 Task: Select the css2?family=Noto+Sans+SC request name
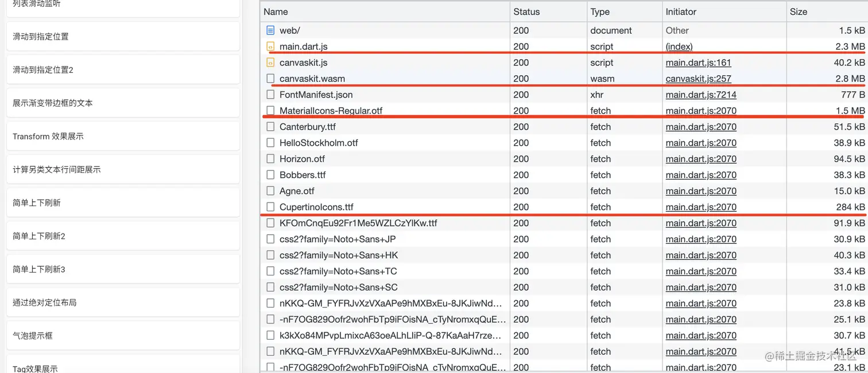tap(339, 287)
